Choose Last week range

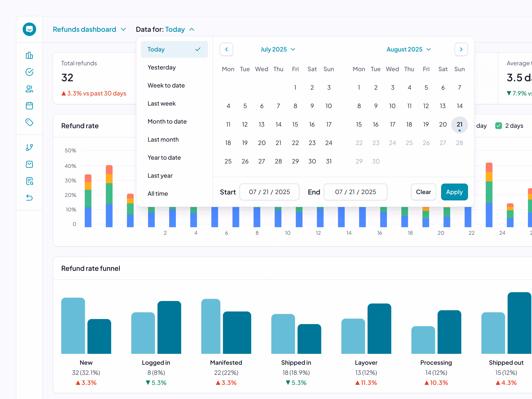[174, 103]
